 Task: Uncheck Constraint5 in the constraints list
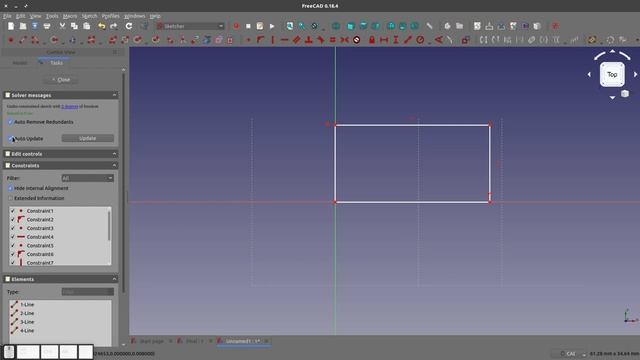13,246
